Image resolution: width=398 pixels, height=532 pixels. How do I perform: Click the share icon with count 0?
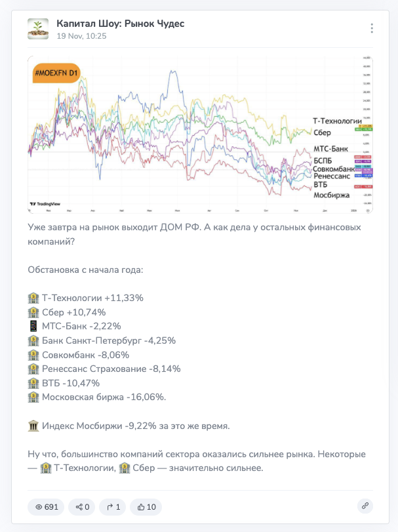pos(82,506)
